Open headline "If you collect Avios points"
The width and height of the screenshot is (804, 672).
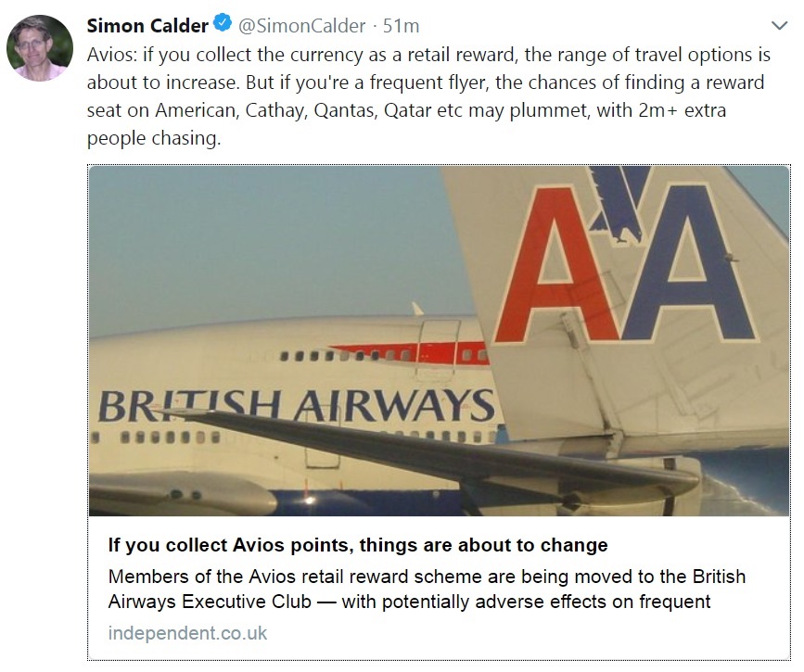pos(358,545)
